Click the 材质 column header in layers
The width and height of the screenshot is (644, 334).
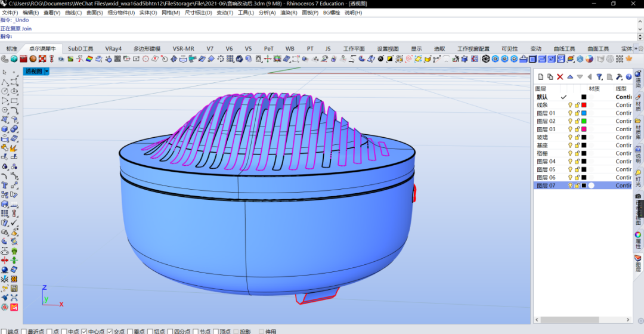595,89
